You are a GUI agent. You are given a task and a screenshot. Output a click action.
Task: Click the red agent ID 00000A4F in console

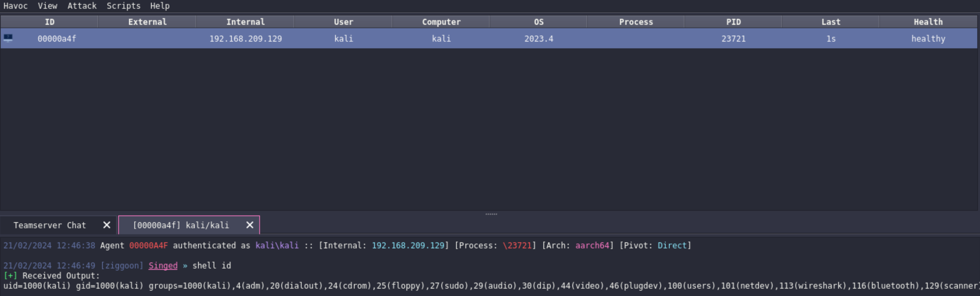click(x=148, y=245)
